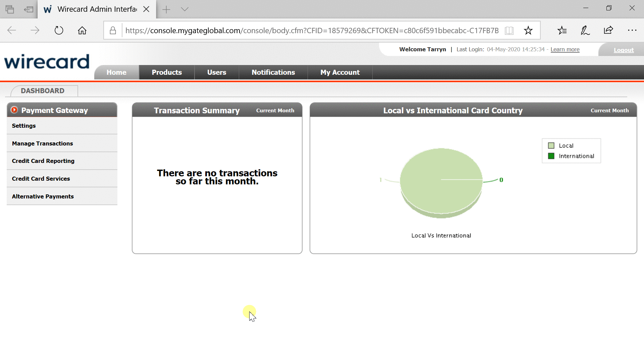Open the Products menu tab
Image resolution: width=644 pixels, height=362 pixels.
coord(167,72)
